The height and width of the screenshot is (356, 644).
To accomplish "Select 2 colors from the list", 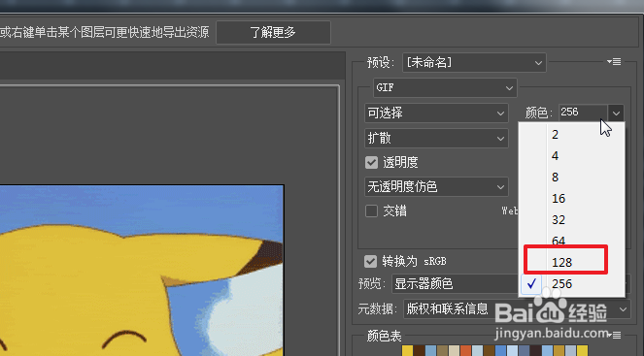I will (x=572, y=135).
